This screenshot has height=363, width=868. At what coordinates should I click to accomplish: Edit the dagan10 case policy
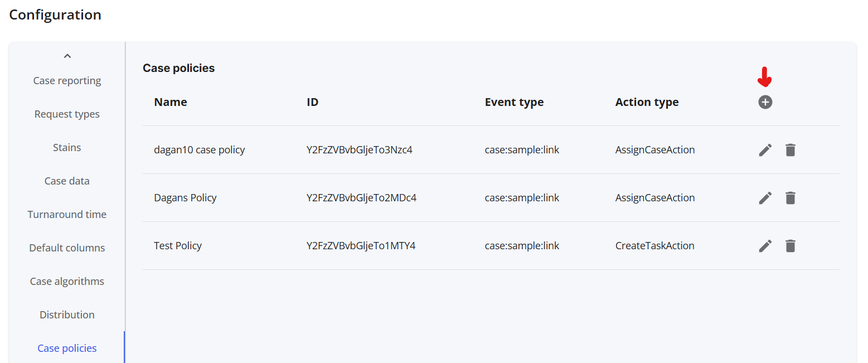coord(765,150)
